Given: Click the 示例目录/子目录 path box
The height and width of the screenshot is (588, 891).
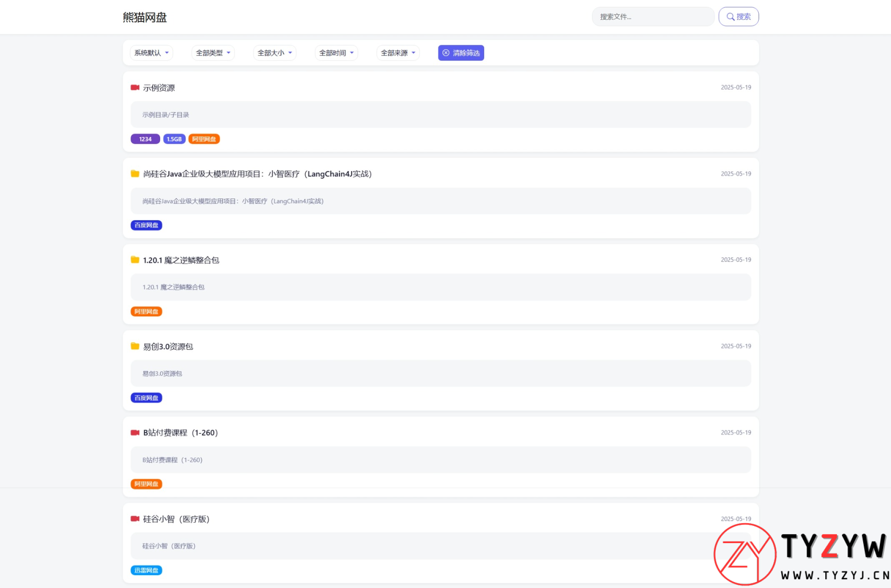Looking at the screenshot, I should pyautogui.click(x=440, y=114).
